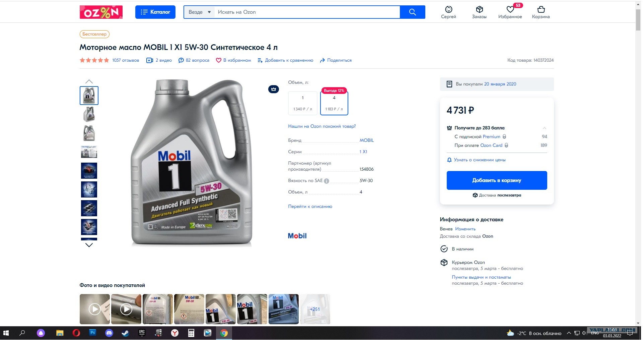This screenshot has width=644, height=340.
Task: Switch the ENG input language
Action: pyautogui.click(x=595, y=333)
